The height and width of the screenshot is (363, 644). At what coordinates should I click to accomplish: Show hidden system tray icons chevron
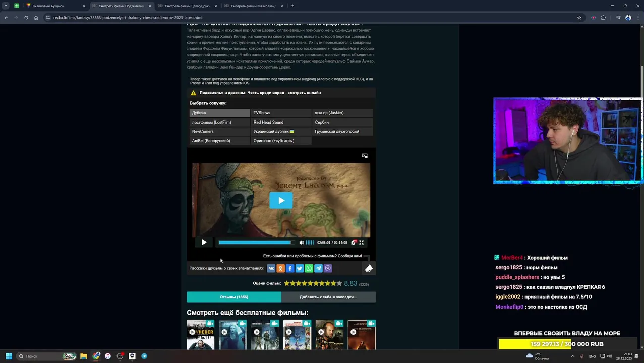(572, 356)
